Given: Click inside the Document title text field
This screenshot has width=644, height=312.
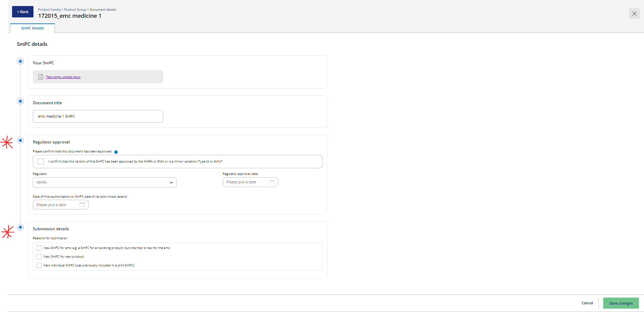Looking at the screenshot, I should tap(98, 116).
